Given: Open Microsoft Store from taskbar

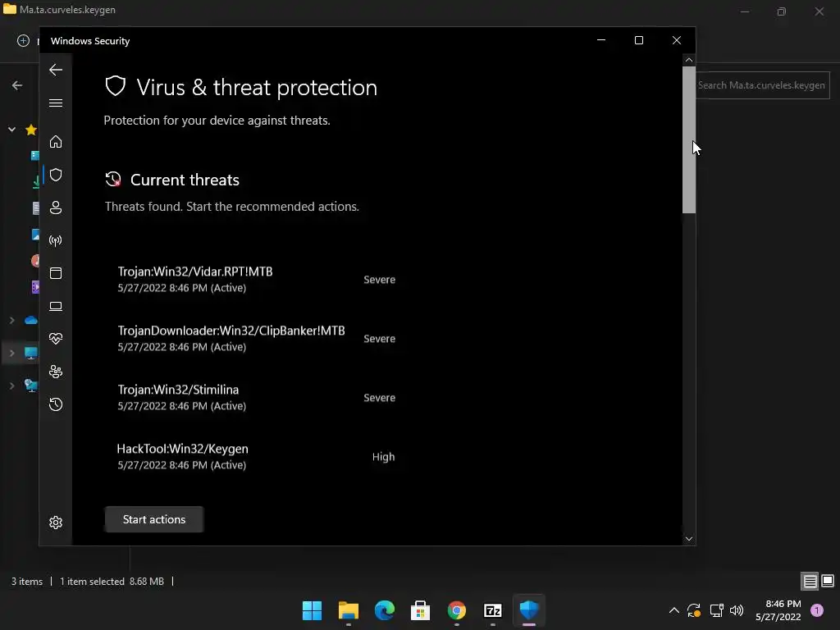Looking at the screenshot, I should pyautogui.click(x=421, y=610).
